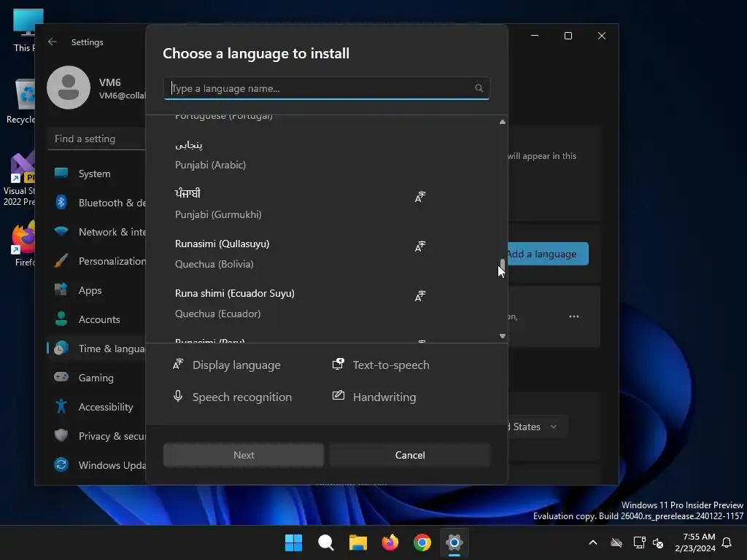Launch Firefox from the taskbar

(390, 542)
